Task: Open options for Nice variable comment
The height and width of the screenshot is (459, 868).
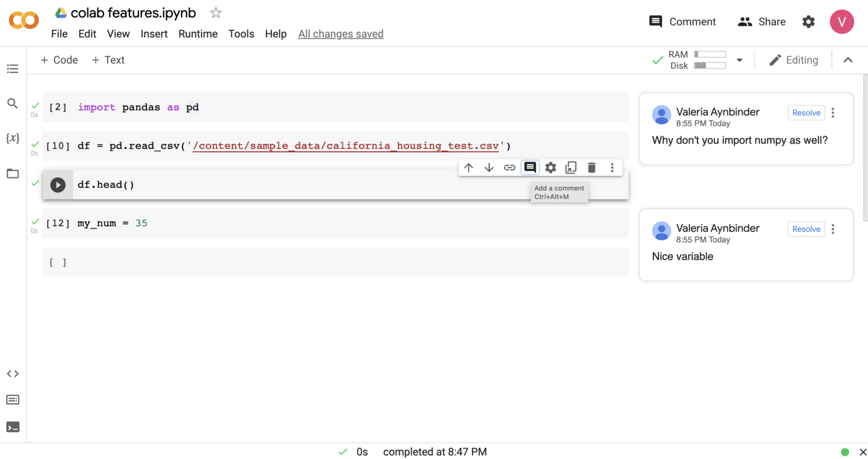Action: point(833,229)
